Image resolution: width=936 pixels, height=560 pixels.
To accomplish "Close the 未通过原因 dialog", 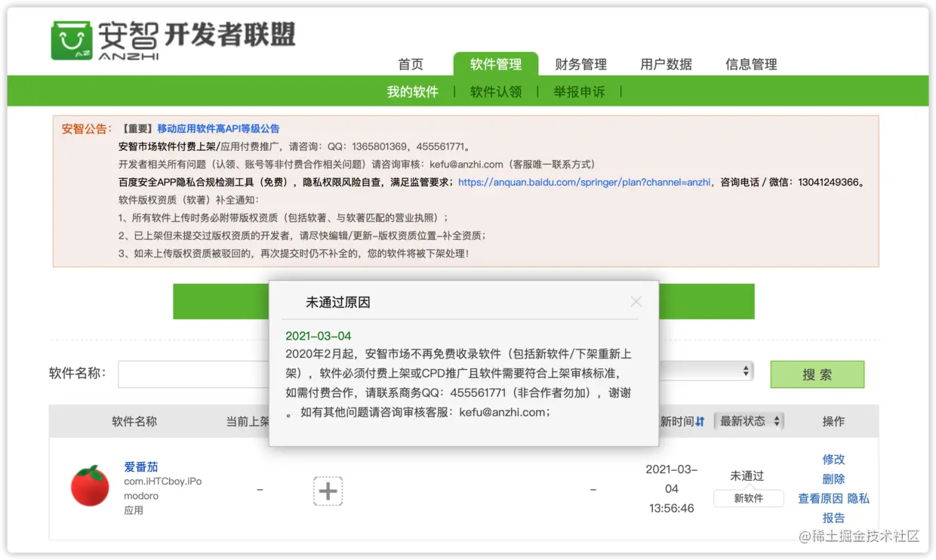I will pos(636,302).
